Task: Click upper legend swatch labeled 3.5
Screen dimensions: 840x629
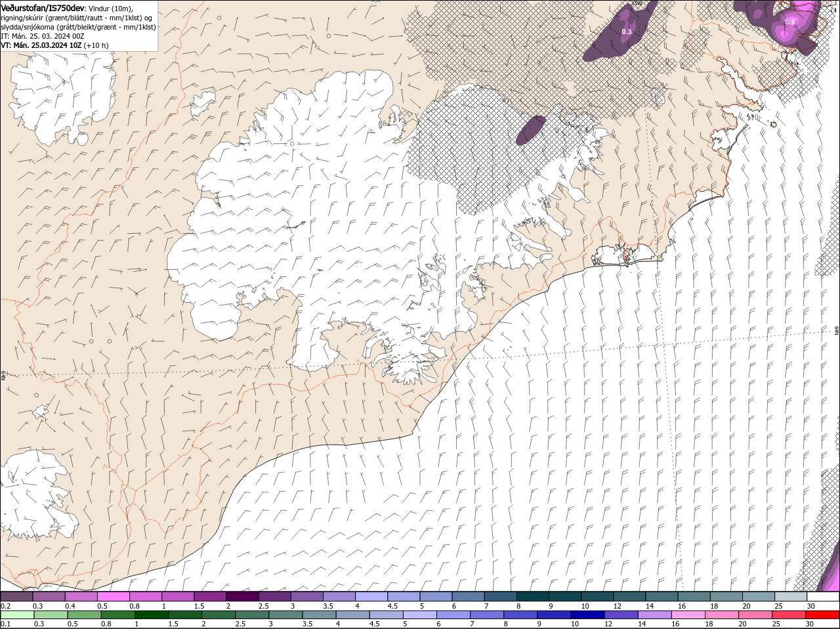Action: (x=339, y=596)
